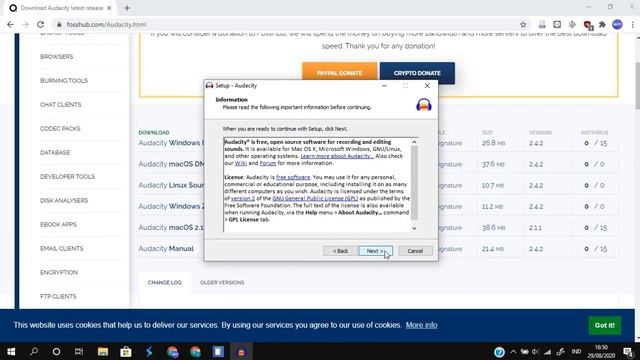Screen dimensions: 640x360
Task: Open 'Learn more about Audacity' link
Action: pos(337,156)
